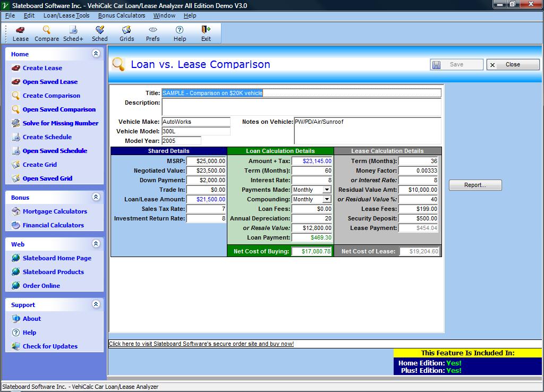Open Mortgage Calculators in Bonus panel
The width and height of the screenshot is (544, 392).
point(55,211)
